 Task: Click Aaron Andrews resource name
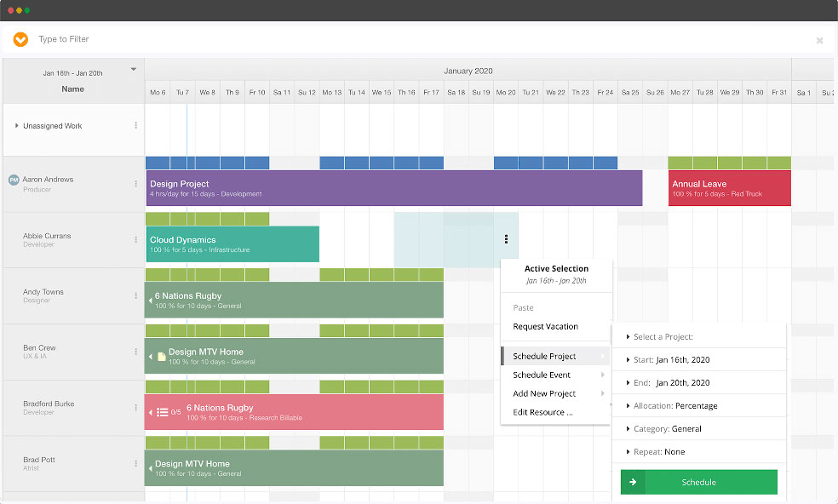coord(48,180)
